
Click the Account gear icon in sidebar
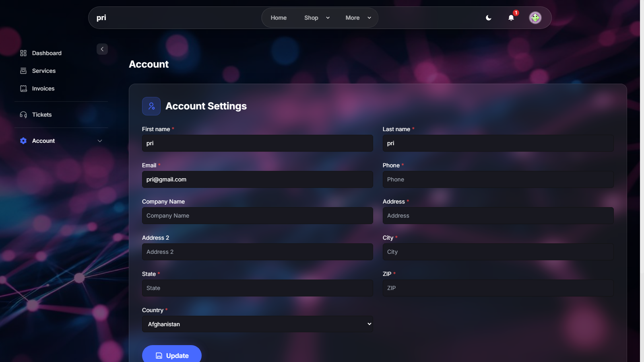tap(23, 141)
